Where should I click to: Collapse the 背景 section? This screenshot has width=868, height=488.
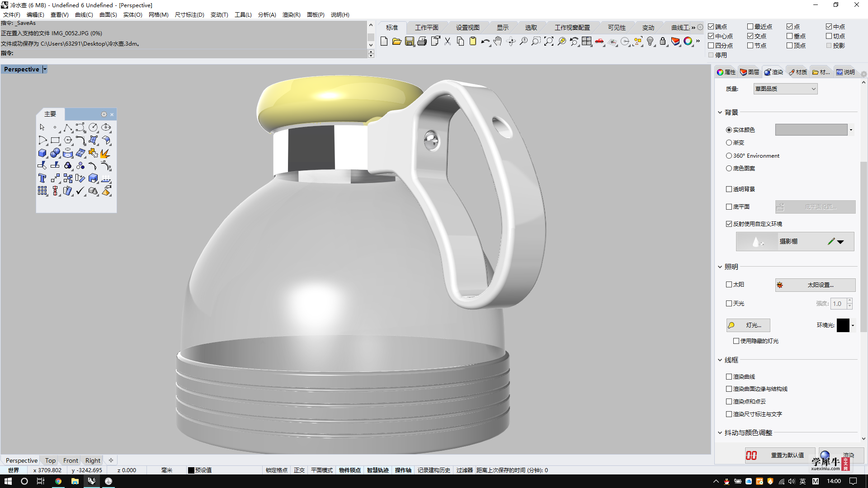(720, 113)
